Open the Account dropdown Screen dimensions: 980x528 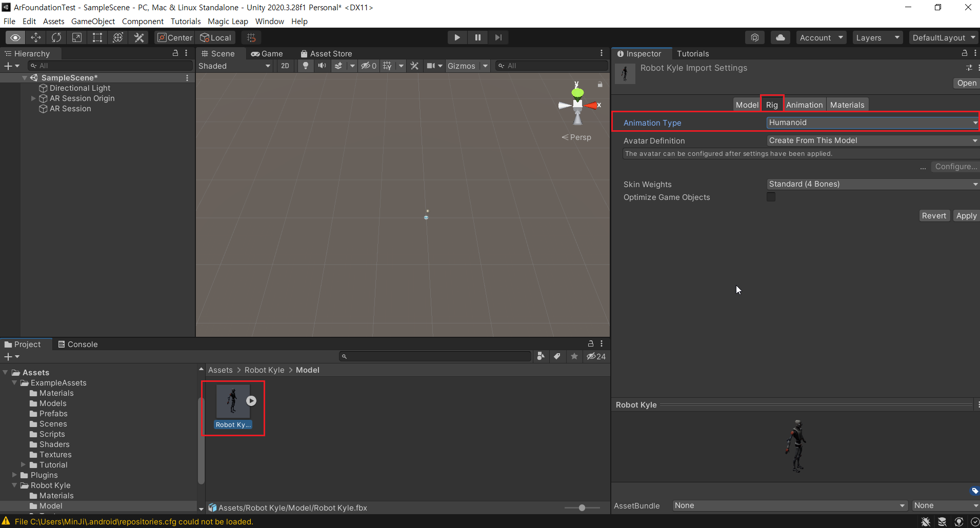click(x=821, y=37)
